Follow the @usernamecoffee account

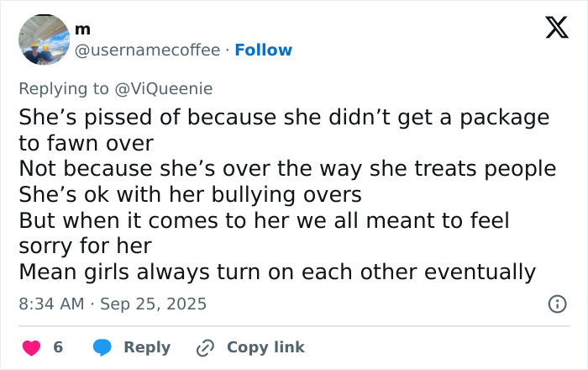coord(264,50)
